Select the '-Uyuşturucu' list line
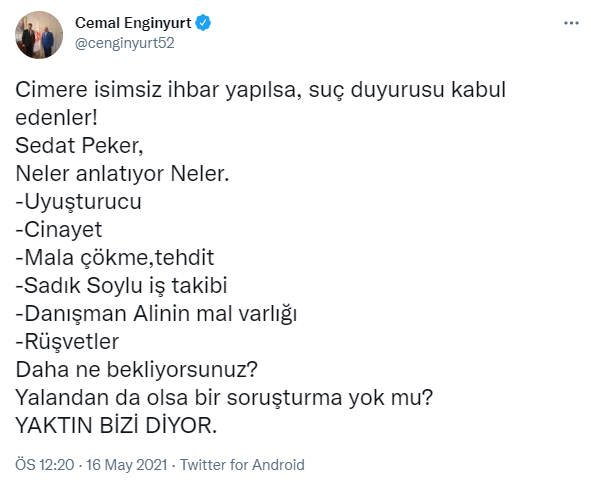Image resolution: width=591 pixels, height=486 pixels. coord(78,202)
